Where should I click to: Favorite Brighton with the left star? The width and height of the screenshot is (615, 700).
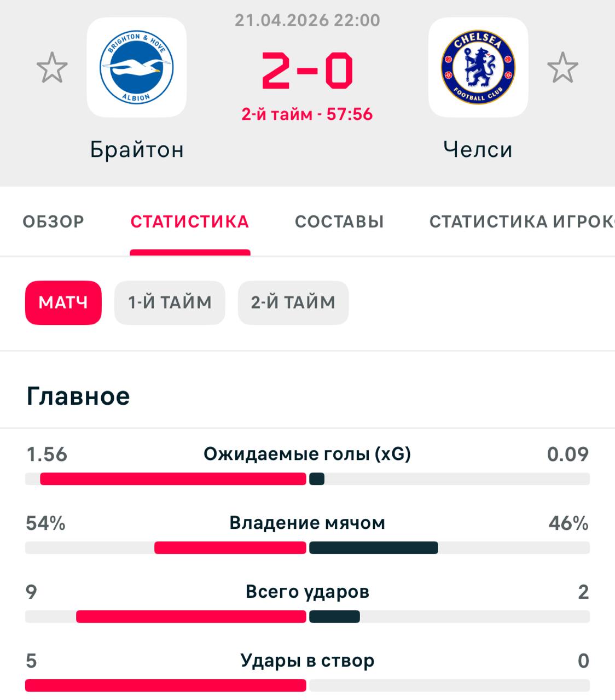(52, 68)
